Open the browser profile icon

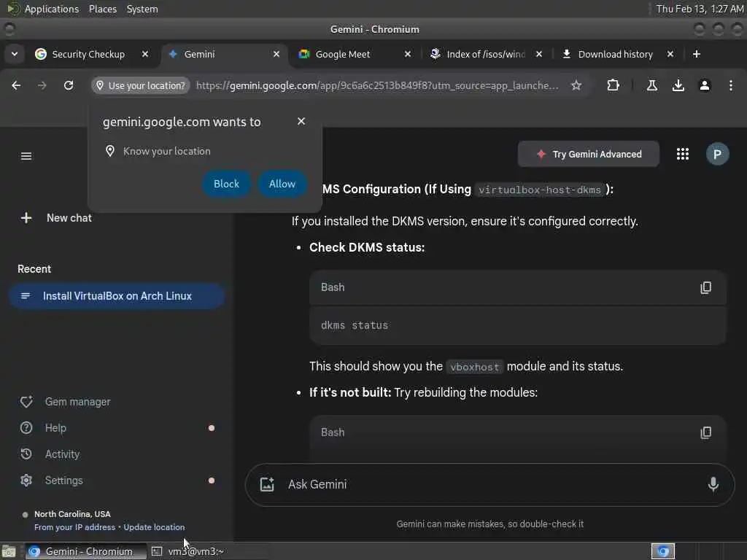[x=705, y=85]
